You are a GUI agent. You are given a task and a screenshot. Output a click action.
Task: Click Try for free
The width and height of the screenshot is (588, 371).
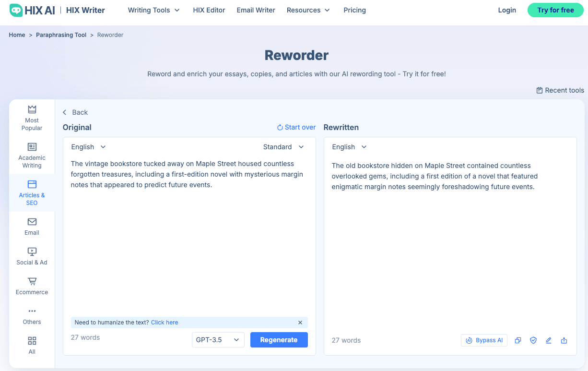555,10
